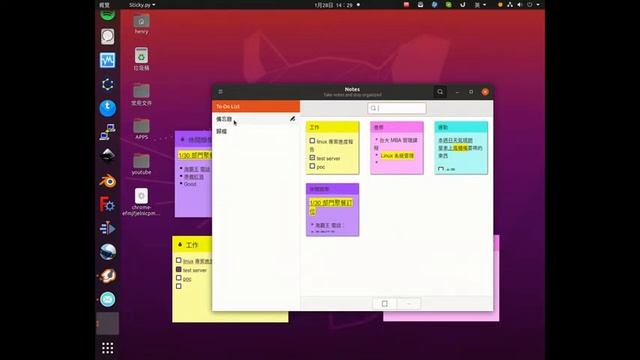Launch Blender from the dock

(108, 180)
